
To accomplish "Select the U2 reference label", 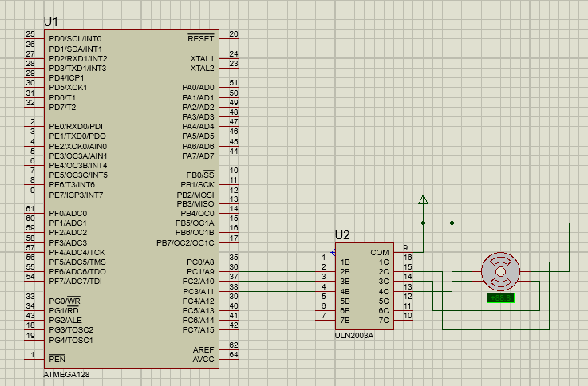I will coord(342,234).
